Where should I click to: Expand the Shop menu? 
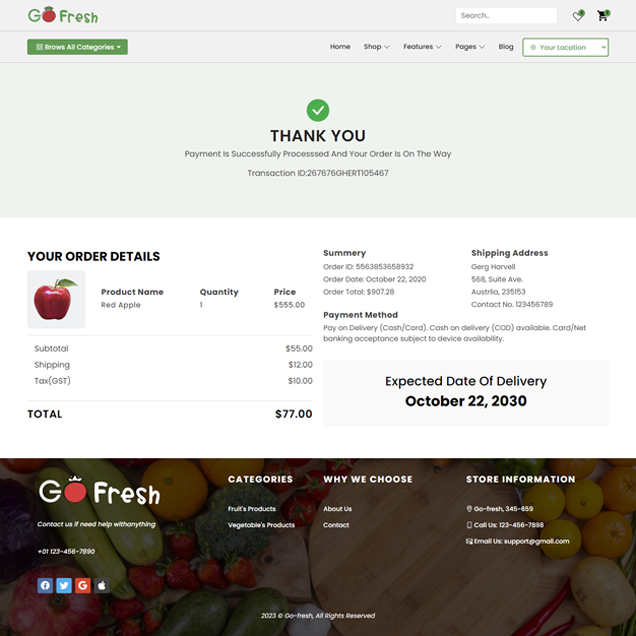(x=376, y=47)
